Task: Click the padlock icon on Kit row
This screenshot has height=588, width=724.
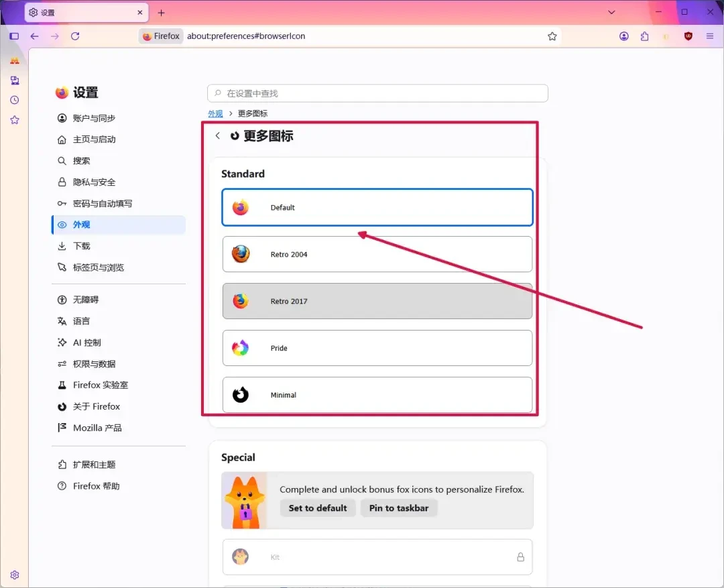Action: coord(520,557)
